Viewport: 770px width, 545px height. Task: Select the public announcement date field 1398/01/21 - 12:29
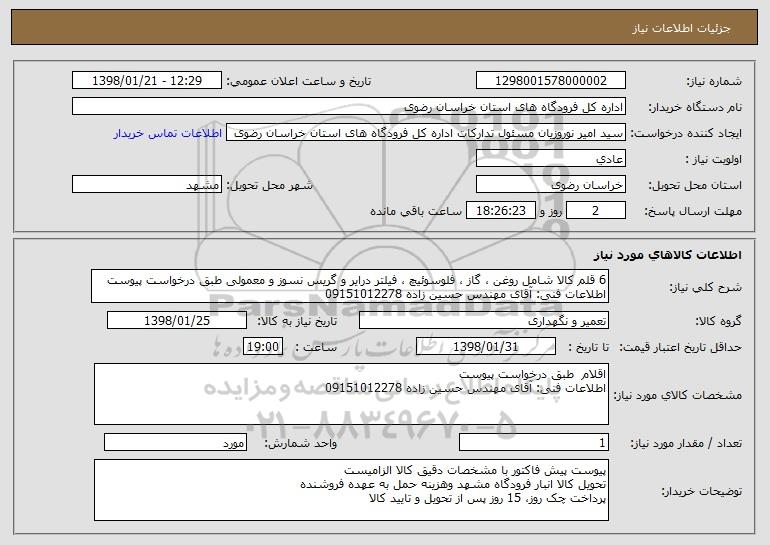tap(147, 81)
